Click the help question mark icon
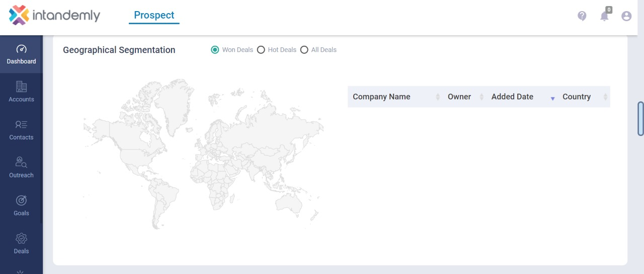Viewport: 644px width, 274px height. pyautogui.click(x=582, y=16)
